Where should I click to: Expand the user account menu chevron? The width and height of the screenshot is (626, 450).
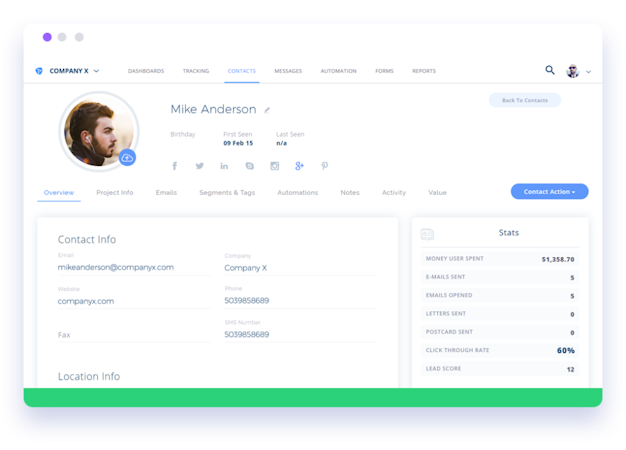coord(588,72)
